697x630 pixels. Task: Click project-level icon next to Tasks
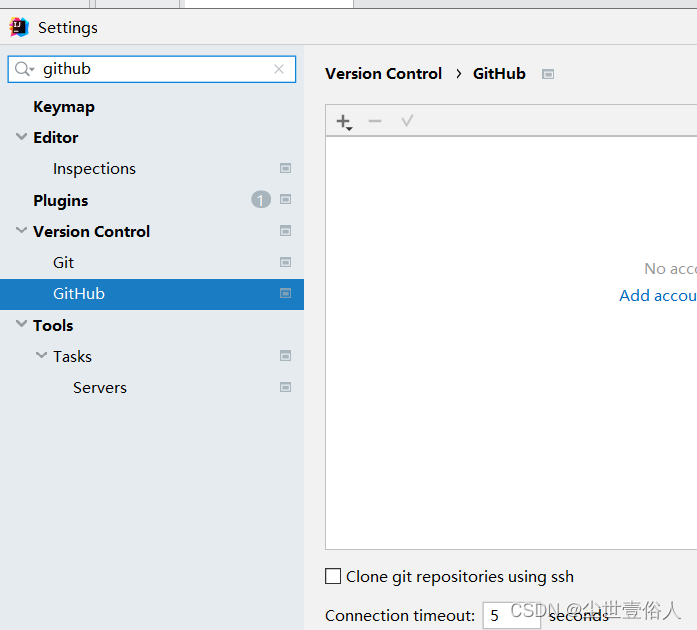coord(285,356)
